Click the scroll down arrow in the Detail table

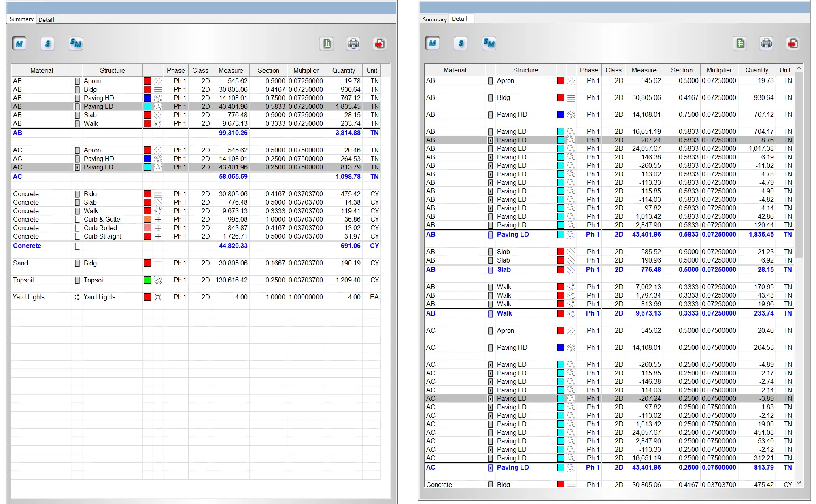tap(799, 483)
